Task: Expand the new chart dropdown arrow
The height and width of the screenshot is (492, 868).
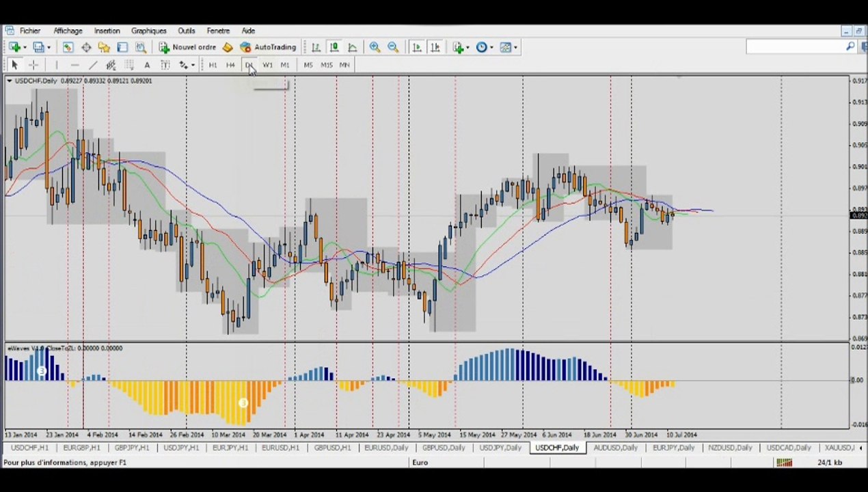Action: (25, 47)
